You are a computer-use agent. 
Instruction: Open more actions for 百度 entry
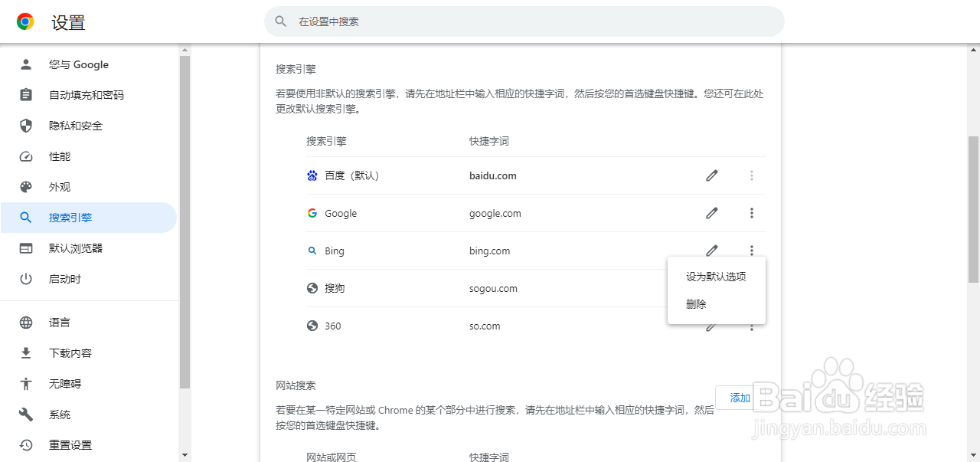click(752, 175)
